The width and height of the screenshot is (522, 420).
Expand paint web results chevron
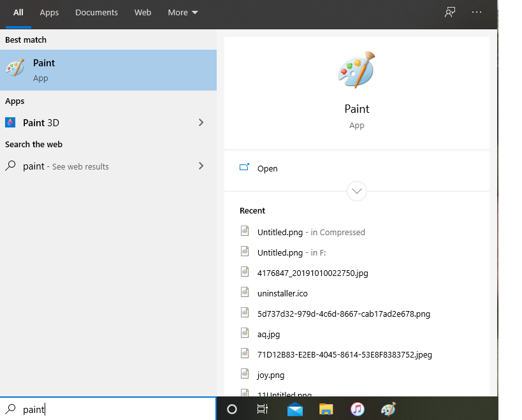(201, 166)
